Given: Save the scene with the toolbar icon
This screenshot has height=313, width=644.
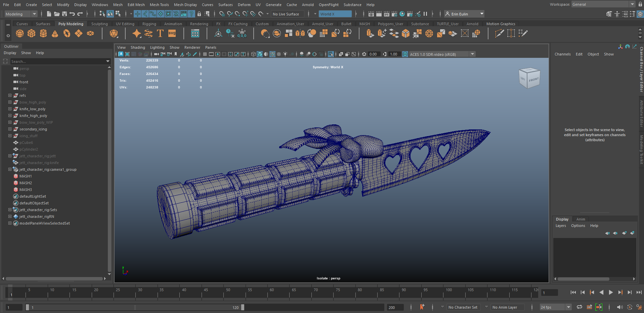Looking at the screenshot, I should point(64,14).
